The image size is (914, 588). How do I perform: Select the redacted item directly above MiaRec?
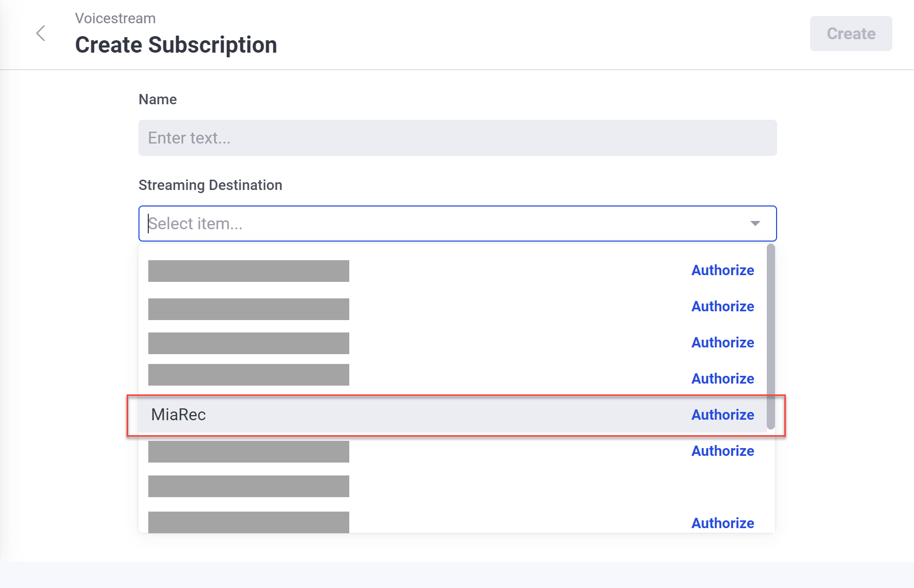pyautogui.click(x=249, y=375)
